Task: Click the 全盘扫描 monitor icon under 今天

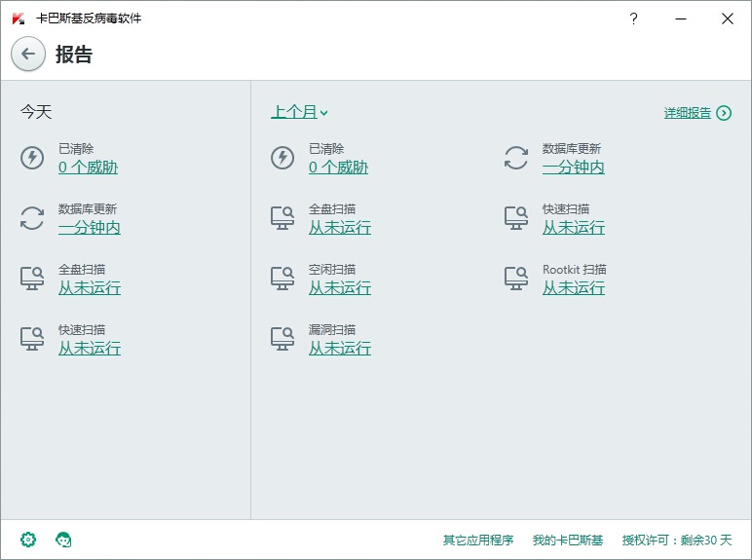Action: [x=32, y=279]
